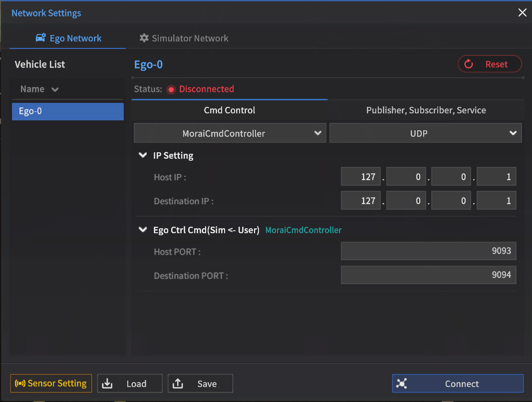Close the Network Settings dialog
Screen dimensions: 532x402
(522, 13)
